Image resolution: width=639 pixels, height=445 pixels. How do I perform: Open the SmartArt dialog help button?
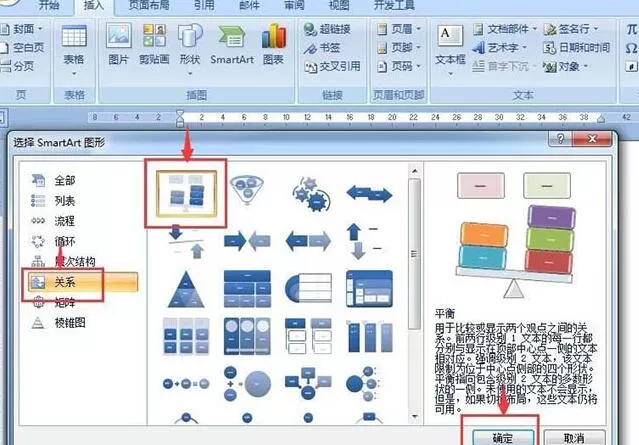(560, 139)
